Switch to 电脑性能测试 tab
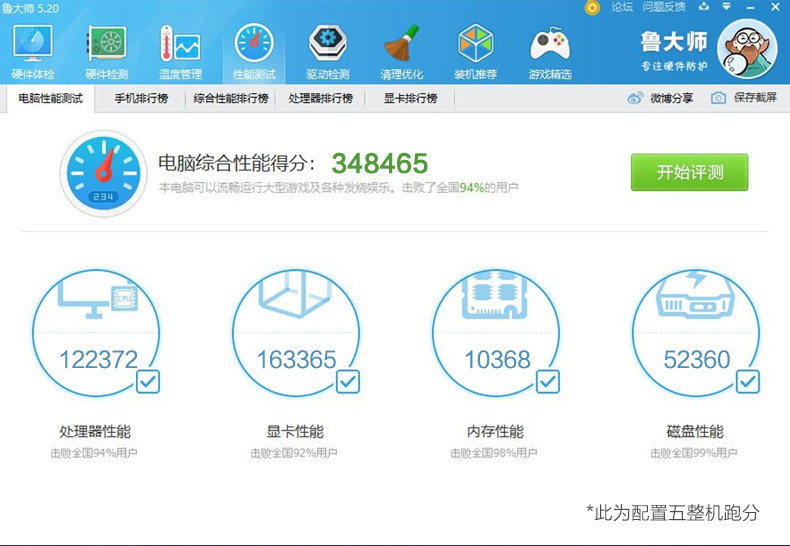The height and width of the screenshot is (546, 790). [50, 98]
